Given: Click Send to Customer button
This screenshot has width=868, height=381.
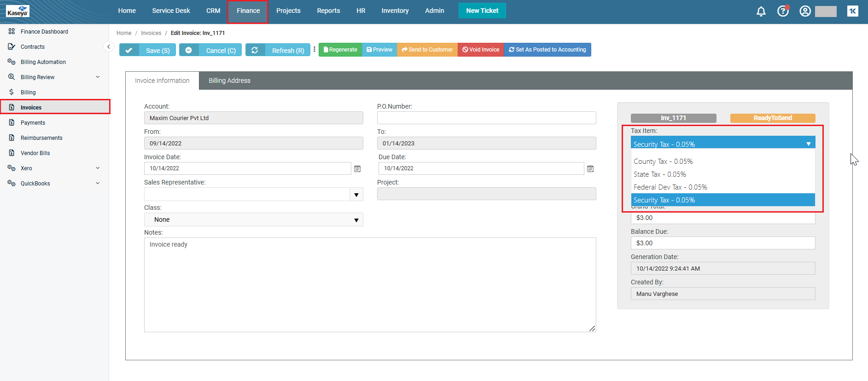Looking at the screenshot, I should tap(427, 50).
